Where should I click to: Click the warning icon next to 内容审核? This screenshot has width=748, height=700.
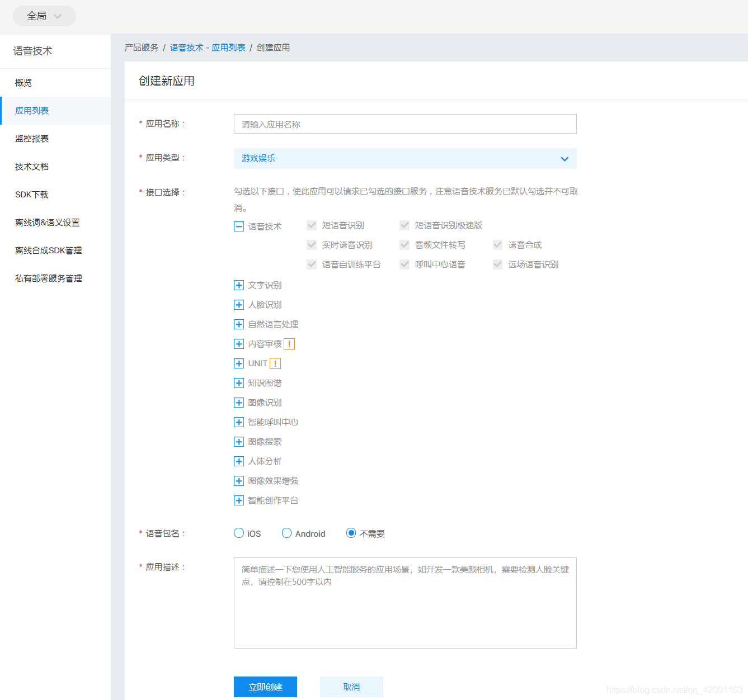point(289,344)
